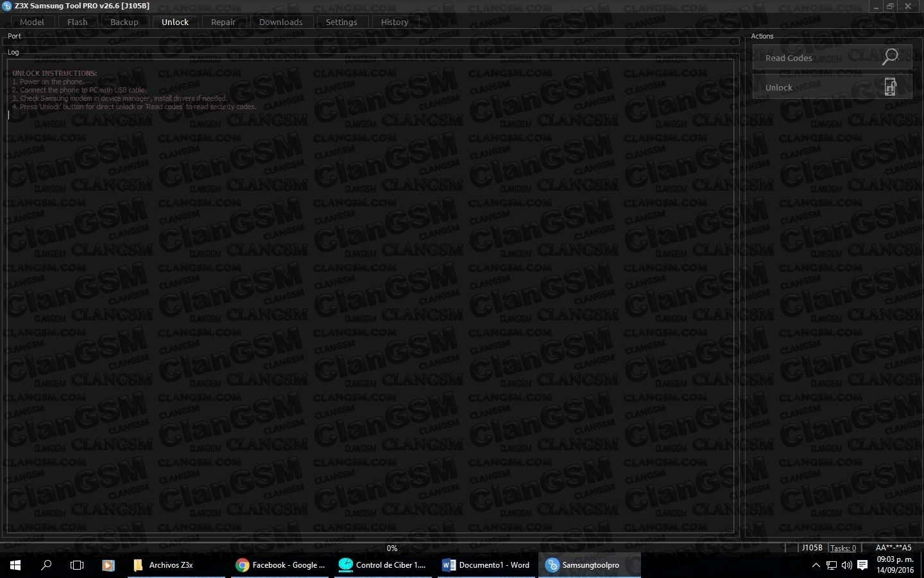Minimize the Z3X Samsung Tool window
The width and height of the screenshot is (924, 578).
[876, 6]
